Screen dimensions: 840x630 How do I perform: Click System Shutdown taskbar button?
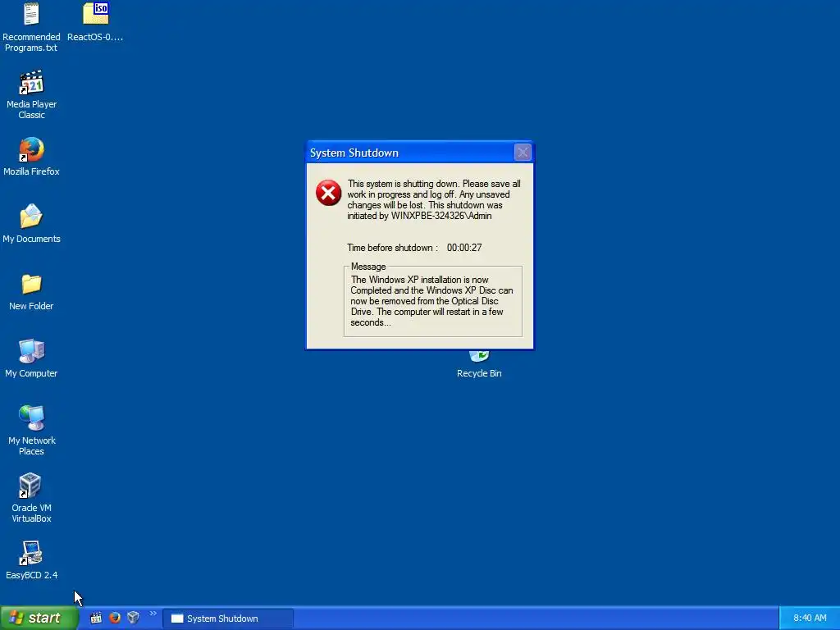pyautogui.click(x=228, y=619)
